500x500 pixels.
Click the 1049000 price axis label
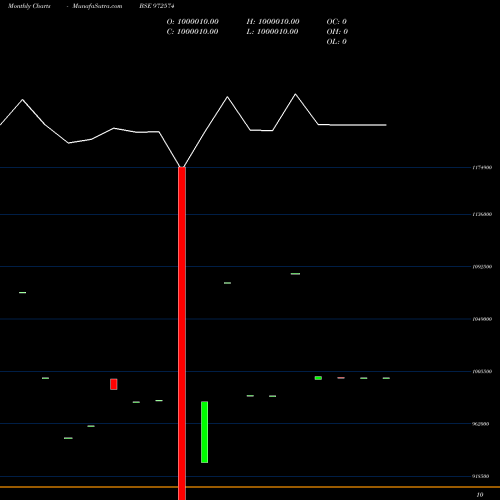(482, 319)
